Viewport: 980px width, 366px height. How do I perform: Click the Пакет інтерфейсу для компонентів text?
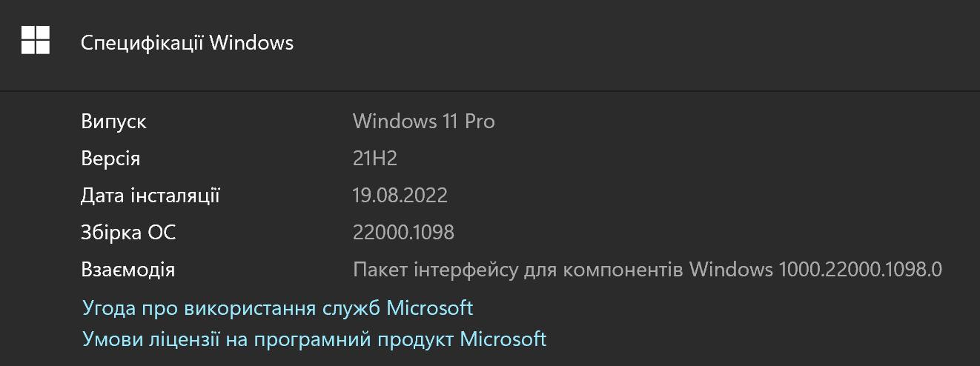click(519, 270)
